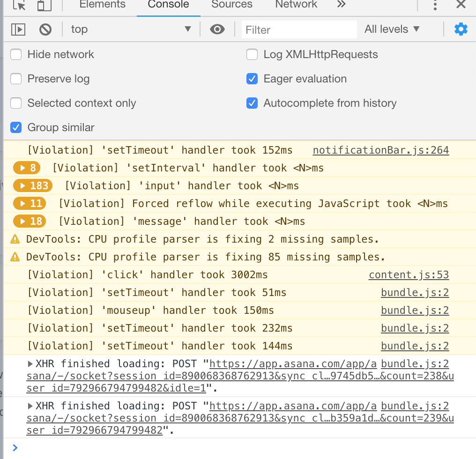
Task: Switch to the Elements tab
Action: (x=102, y=4)
